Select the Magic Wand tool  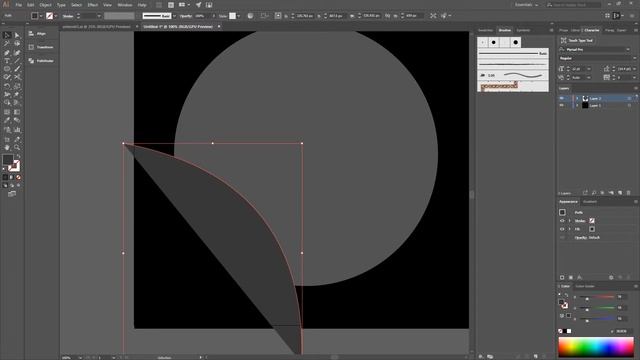pyautogui.click(x=7, y=44)
